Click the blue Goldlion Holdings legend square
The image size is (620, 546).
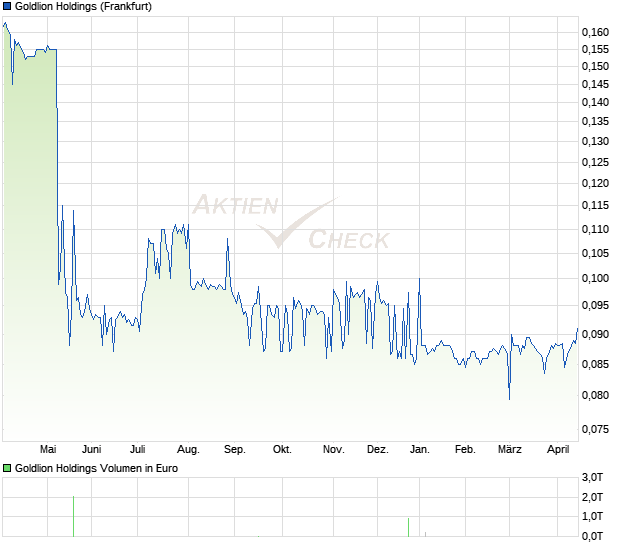coord(7,6)
